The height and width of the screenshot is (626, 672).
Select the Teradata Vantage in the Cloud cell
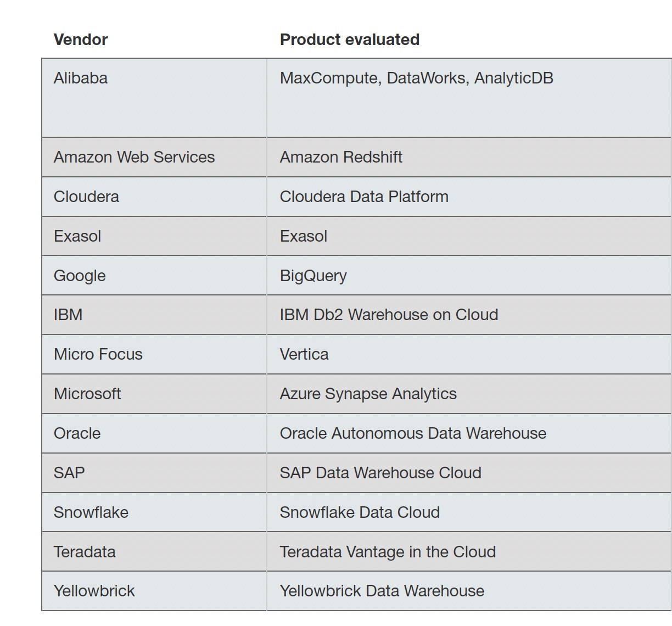[x=388, y=552]
